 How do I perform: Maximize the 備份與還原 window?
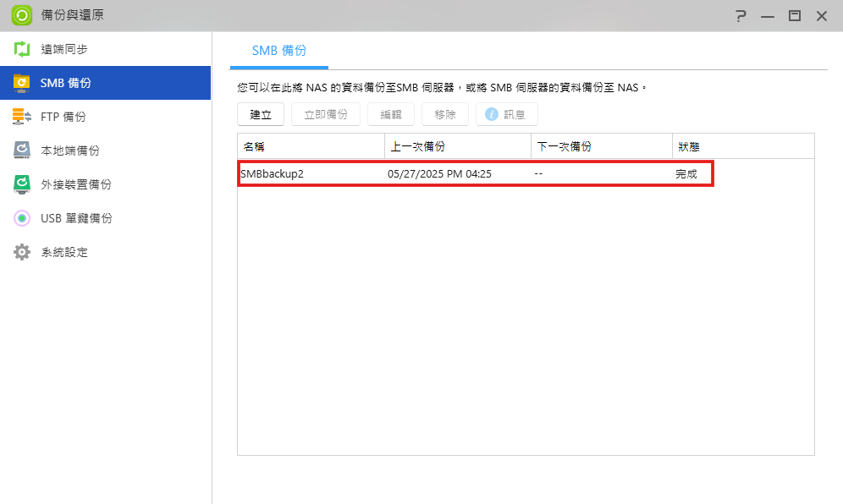(795, 15)
